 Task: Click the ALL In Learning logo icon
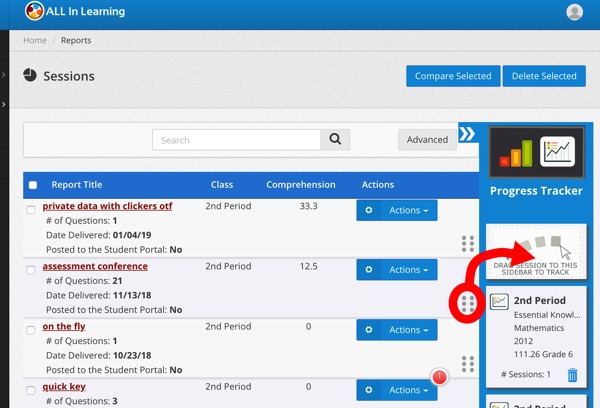coord(35,12)
